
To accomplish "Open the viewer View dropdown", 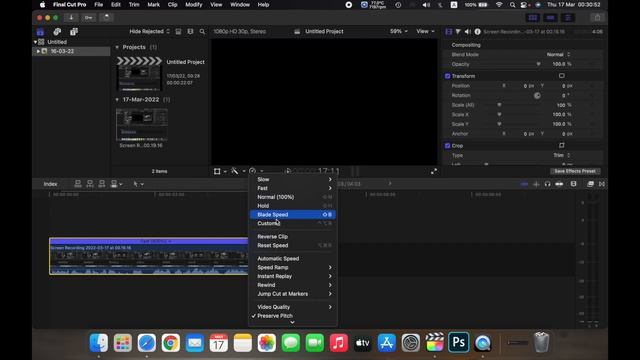I will [425, 31].
